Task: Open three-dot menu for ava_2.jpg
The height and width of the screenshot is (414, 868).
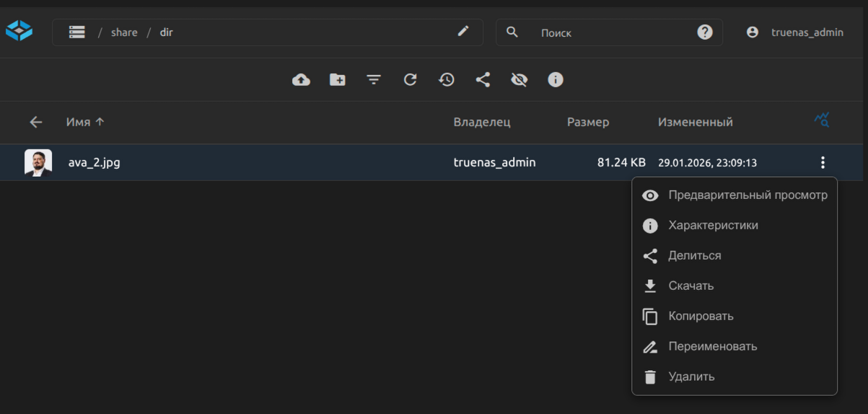Action: 823,162
